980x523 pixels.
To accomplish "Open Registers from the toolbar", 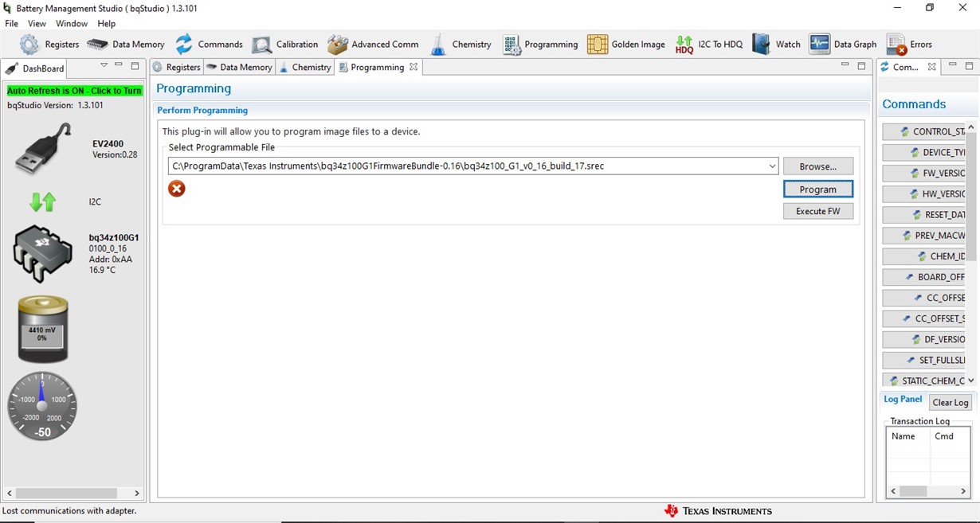I will click(49, 45).
